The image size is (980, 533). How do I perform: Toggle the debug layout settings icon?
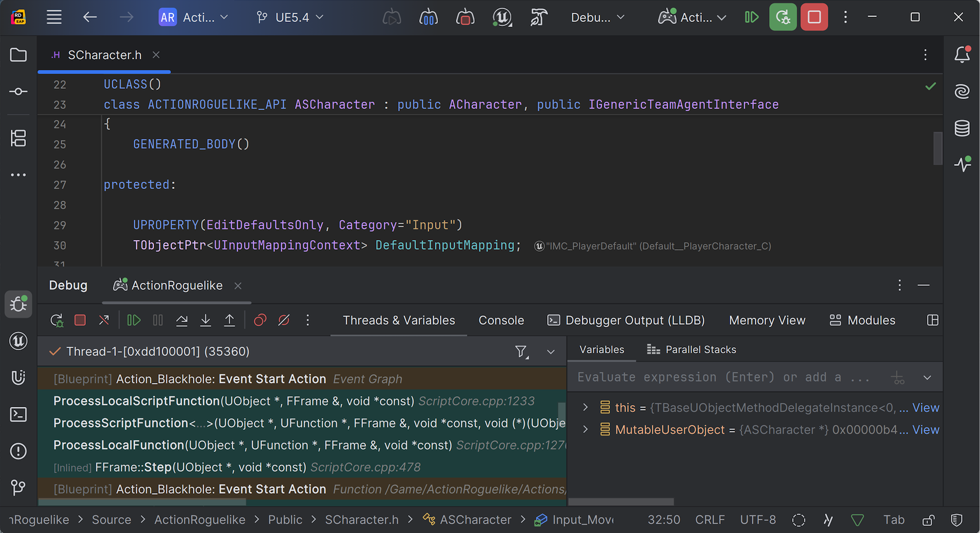click(933, 321)
